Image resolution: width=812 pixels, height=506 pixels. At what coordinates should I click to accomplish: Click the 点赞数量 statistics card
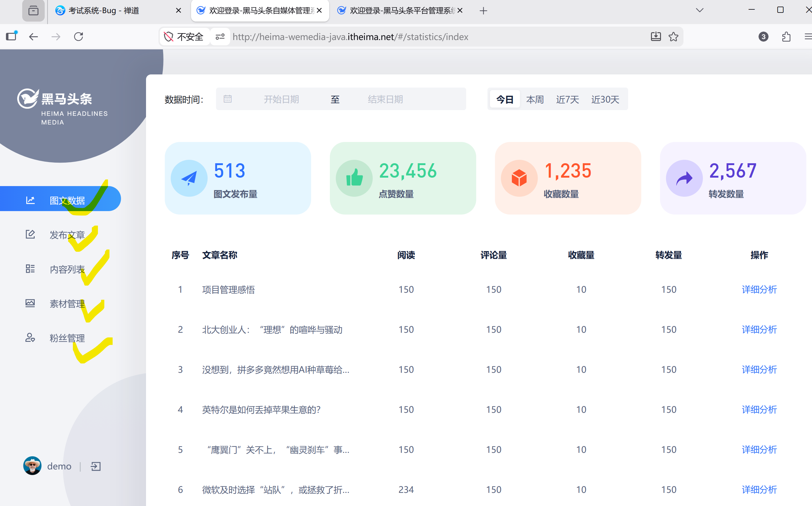tap(403, 178)
